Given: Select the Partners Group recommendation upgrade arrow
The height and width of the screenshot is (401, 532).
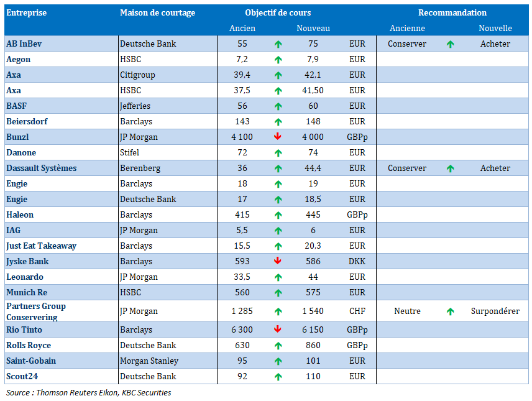Looking at the screenshot, I should coord(450,311).
